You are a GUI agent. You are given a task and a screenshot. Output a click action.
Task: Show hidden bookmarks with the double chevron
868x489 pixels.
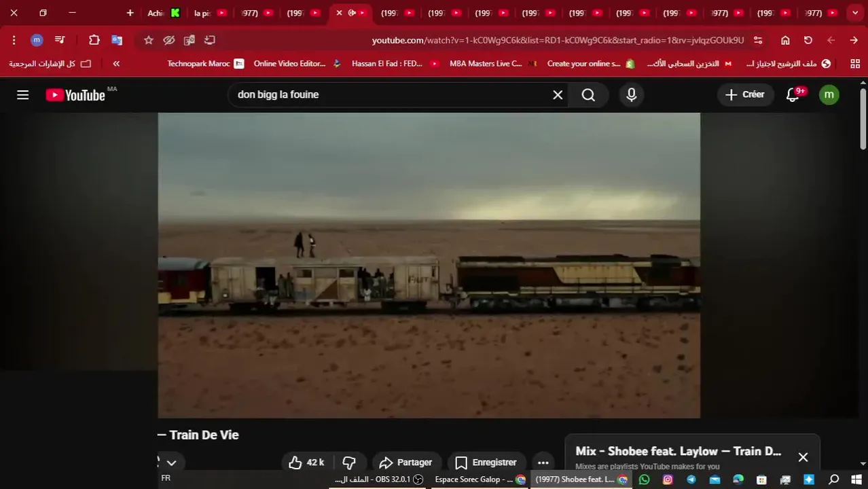(x=116, y=64)
